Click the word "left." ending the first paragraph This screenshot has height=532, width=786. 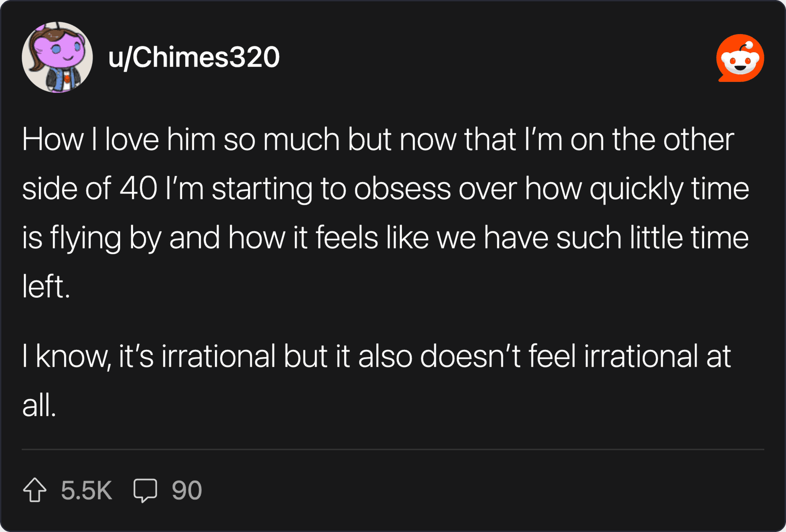[46, 287]
